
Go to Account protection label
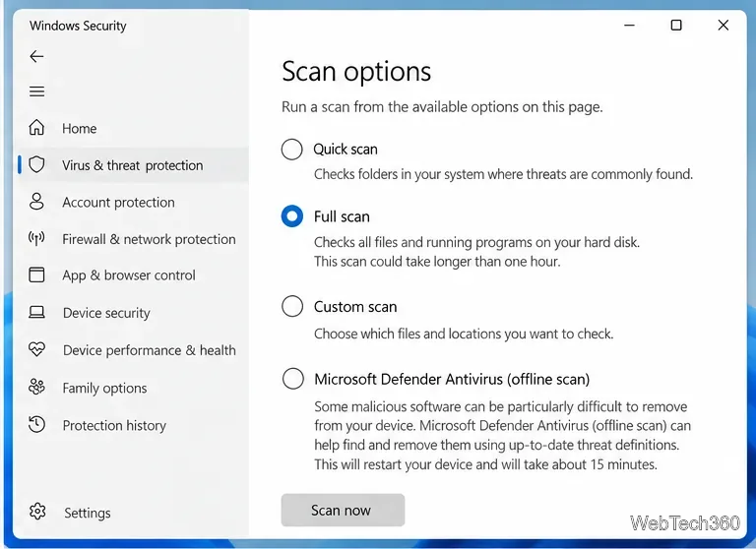118,203
